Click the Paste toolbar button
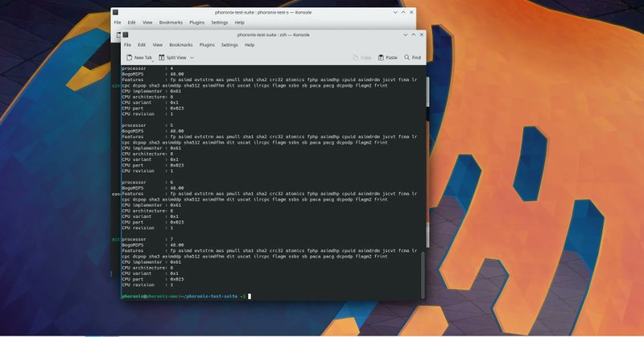 point(388,58)
